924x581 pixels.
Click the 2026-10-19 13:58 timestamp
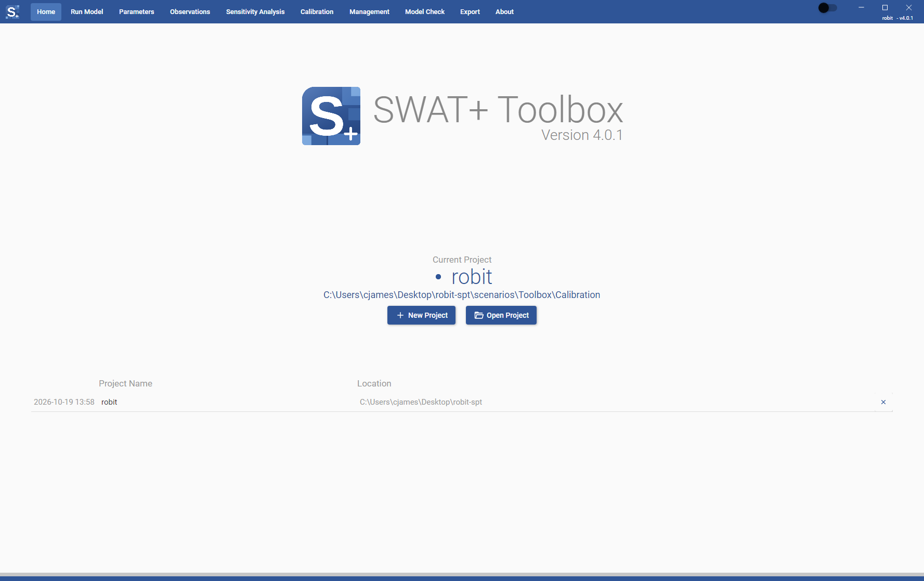click(x=64, y=402)
